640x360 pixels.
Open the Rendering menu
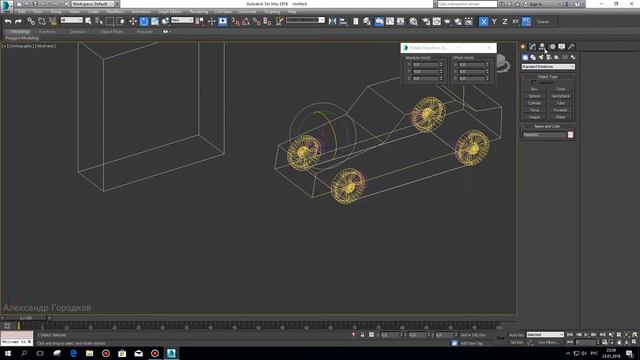coord(199,11)
